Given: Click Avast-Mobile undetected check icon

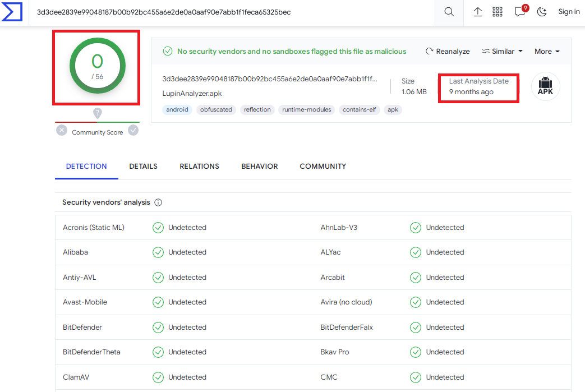Looking at the screenshot, I should tap(158, 302).
